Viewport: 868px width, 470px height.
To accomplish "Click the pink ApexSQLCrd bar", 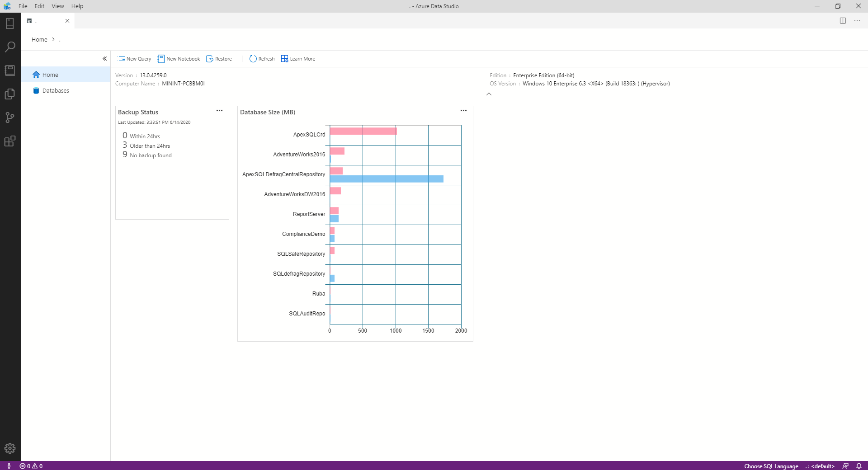I will point(363,131).
